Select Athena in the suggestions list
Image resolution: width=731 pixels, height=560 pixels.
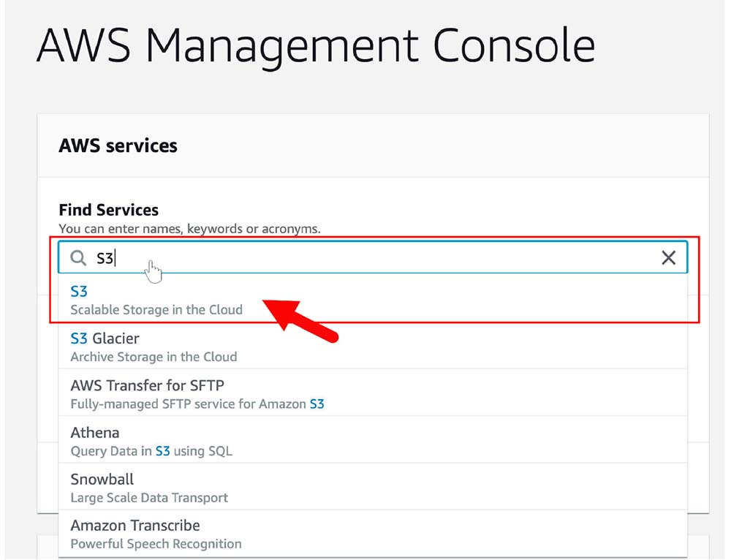[95, 433]
